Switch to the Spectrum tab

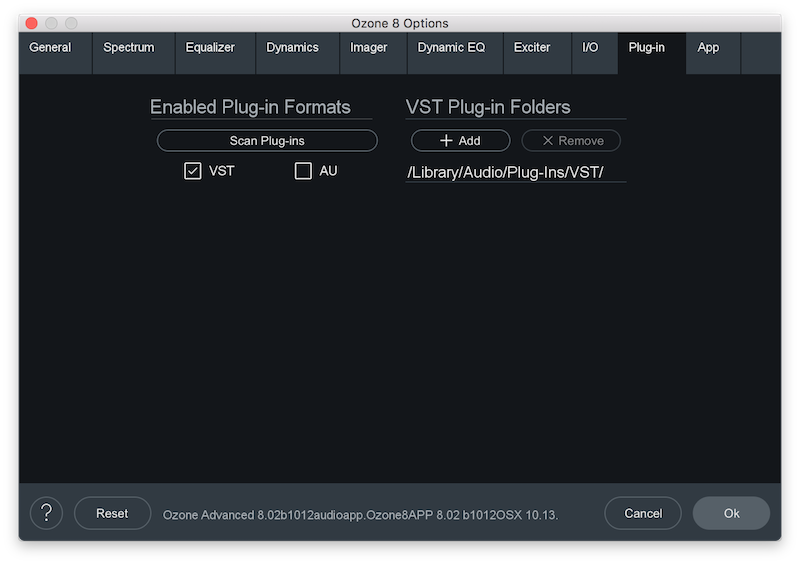point(134,53)
